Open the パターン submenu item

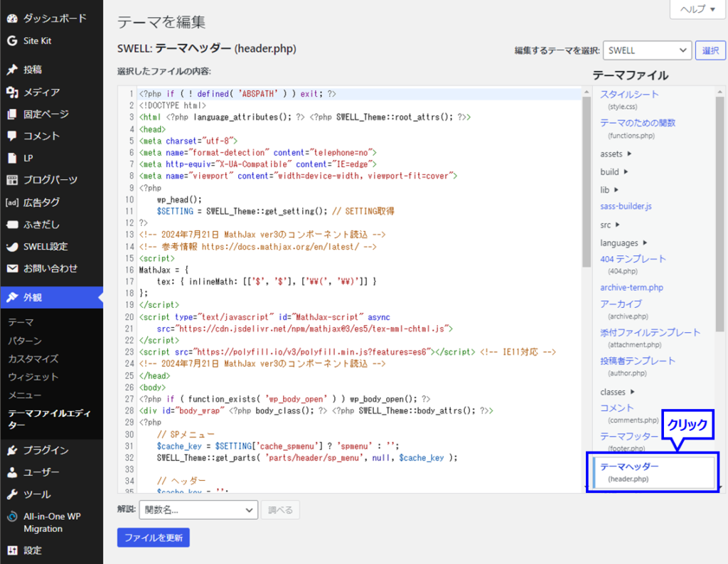click(x=25, y=341)
